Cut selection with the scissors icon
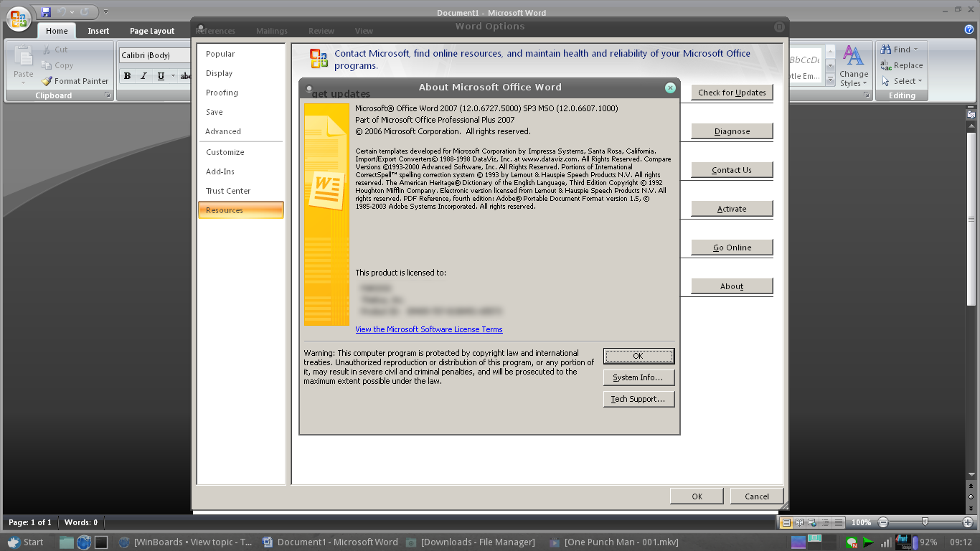Image resolution: width=980 pixels, height=551 pixels. pyautogui.click(x=46, y=50)
